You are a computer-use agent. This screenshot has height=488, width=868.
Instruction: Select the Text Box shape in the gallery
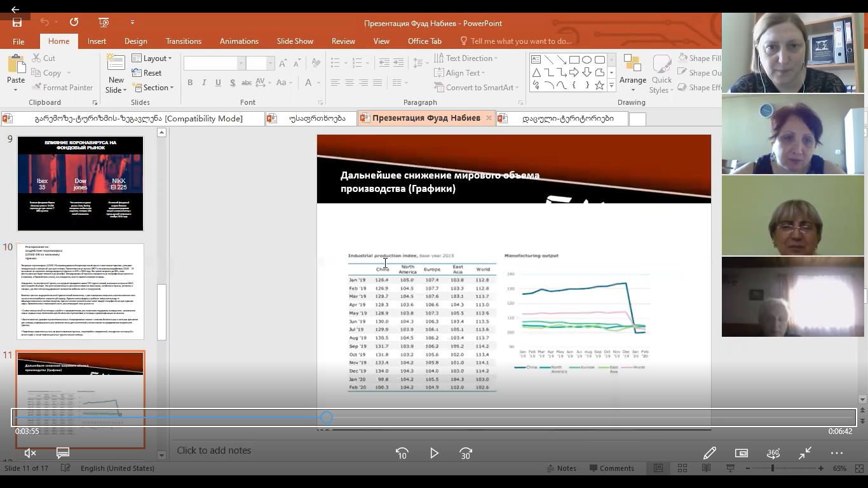(x=536, y=60)
